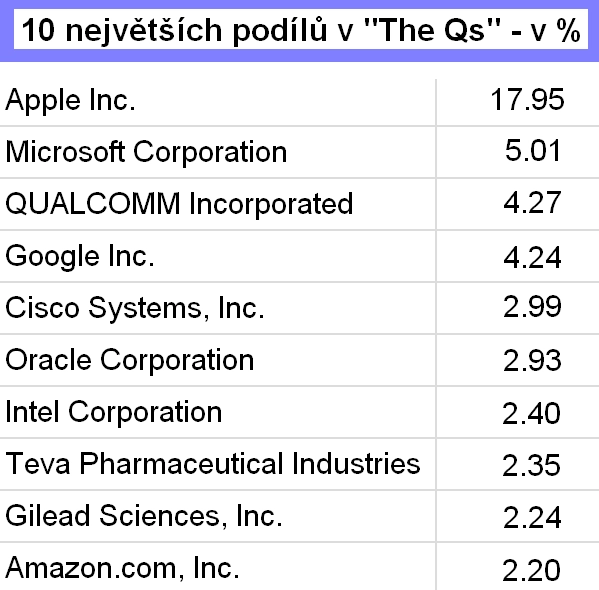Click the 5.01 percentage value
Viewport: 599px width, 590px height.
(x=533, y=150)
